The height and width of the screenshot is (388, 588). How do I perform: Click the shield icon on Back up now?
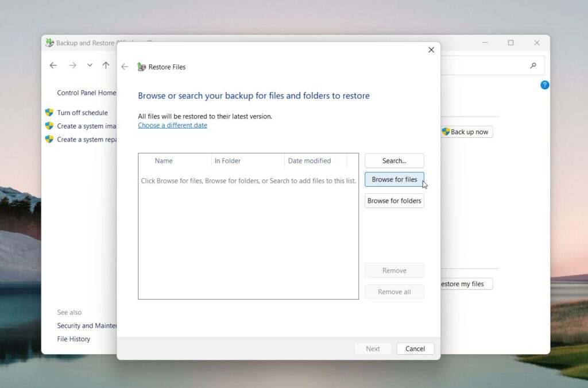coord(447,132)
